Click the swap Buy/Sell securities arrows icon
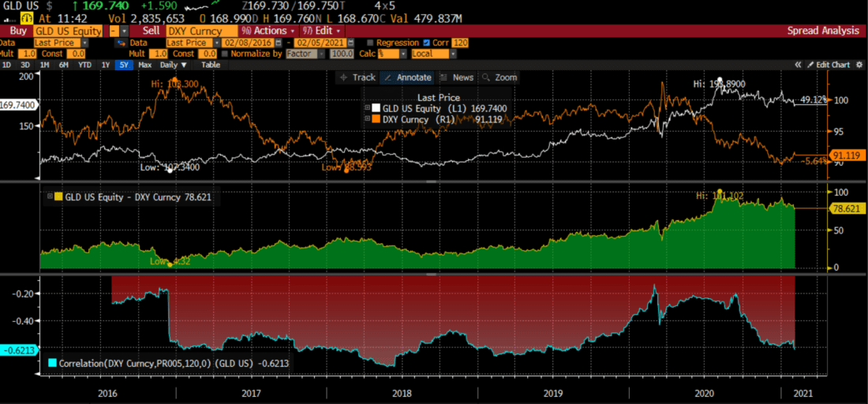The height and width of the screenshot is (404, 868). coord(120,43)
